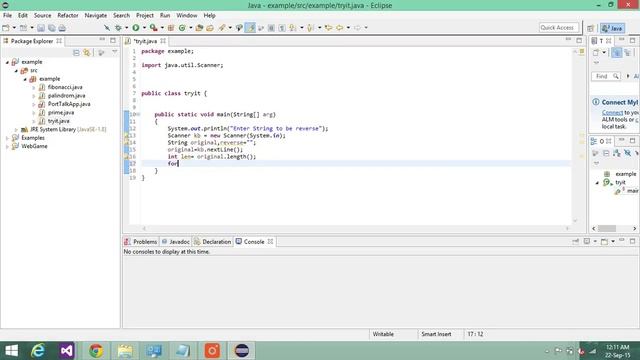Minimize the Package Explorer panel
Image resolution: width=640 pixels, height=360 pixels.
pyautogui.click(x=102, y=40)
